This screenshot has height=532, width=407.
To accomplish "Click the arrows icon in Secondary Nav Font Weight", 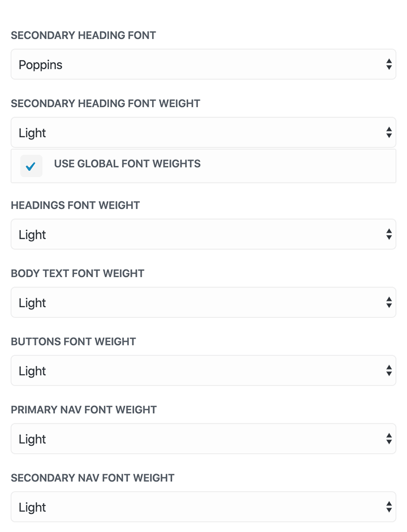I will pos(389,507).
